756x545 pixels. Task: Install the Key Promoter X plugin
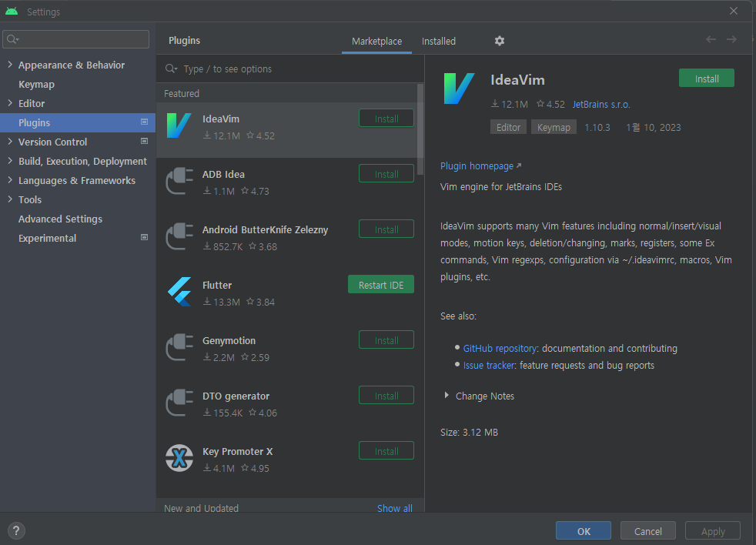pos(386,451)
